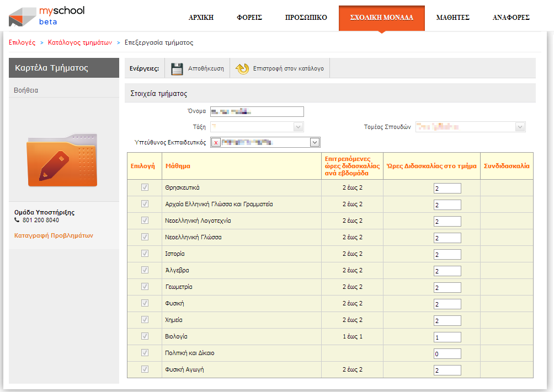Toggle the Γεωμετρία checkbox
The width and height of the screenshot is (554, 392).
[x=145, y=287]
